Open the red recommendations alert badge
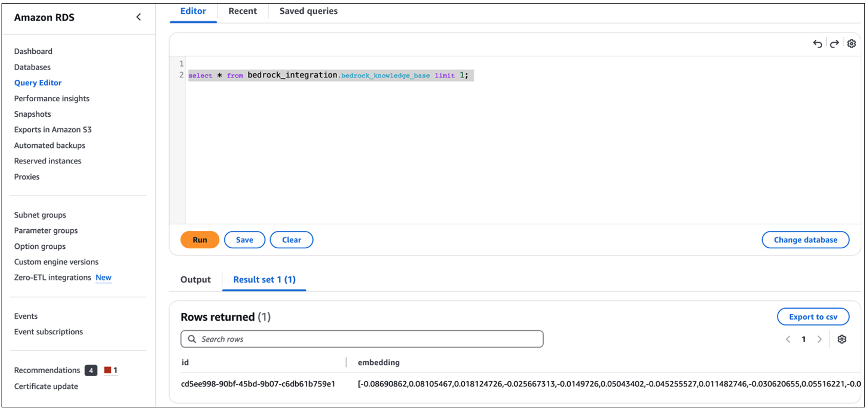The height and width of the screenshot is (411, 868). tap(111, 370)
